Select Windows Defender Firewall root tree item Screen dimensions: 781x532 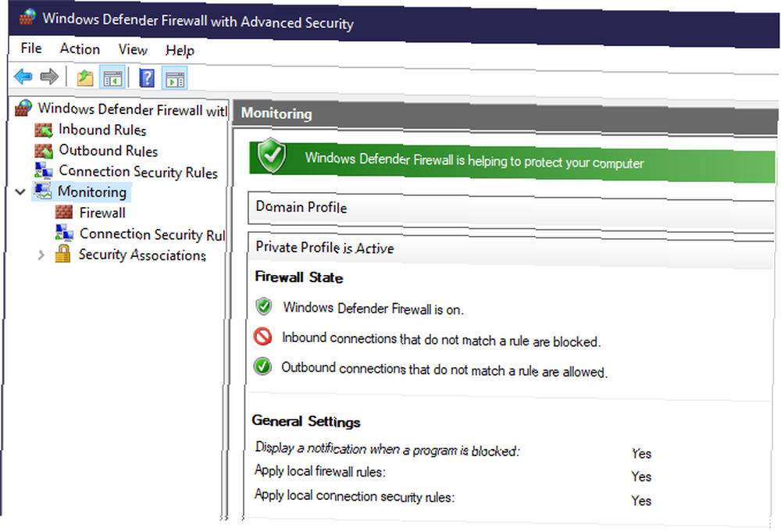132,109
